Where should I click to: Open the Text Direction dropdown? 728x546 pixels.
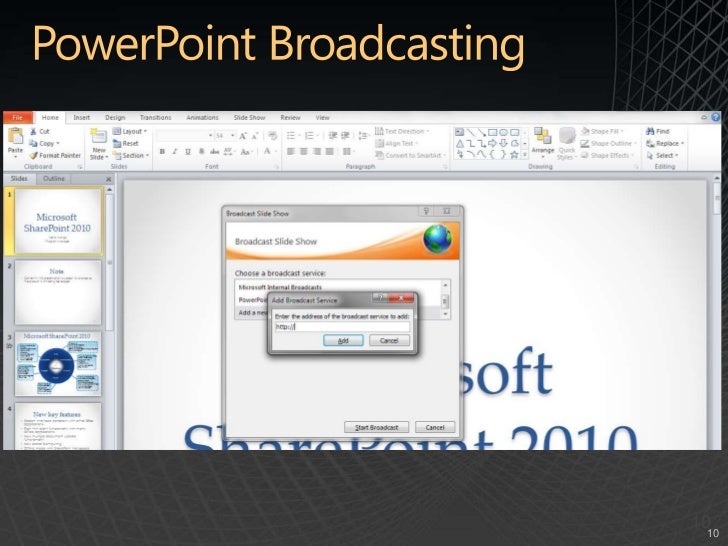point(402,131)
